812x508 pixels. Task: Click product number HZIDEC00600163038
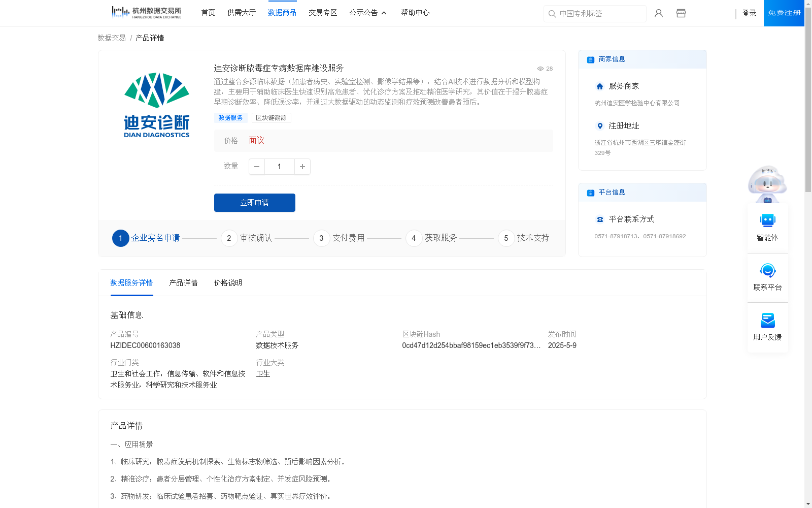point(145,345)
